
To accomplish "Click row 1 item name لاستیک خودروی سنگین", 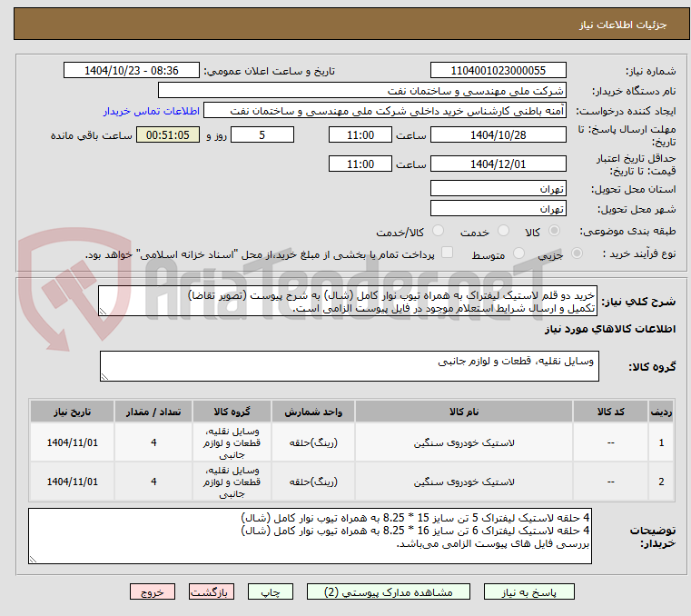I will click(x=464, y=442).
